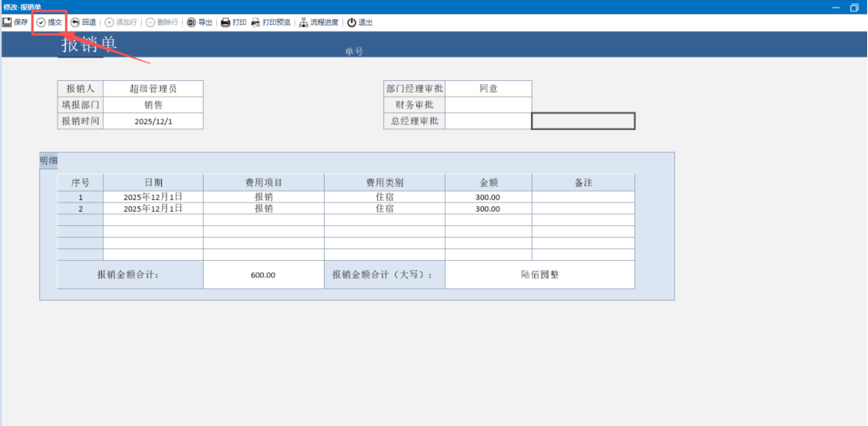Screen dimensions: 868x426
Task: Open 打印预览 print preview
Action: tap(270, 23)
